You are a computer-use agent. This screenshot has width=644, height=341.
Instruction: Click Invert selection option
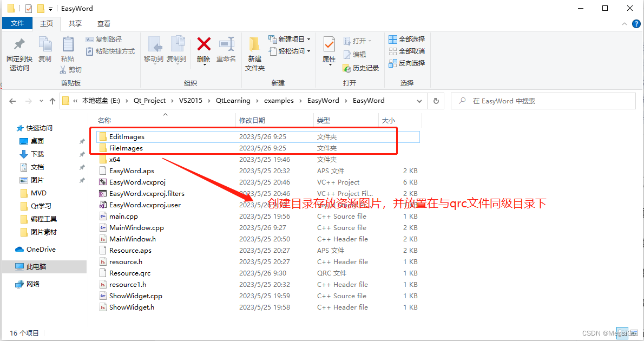pos(406,63)
